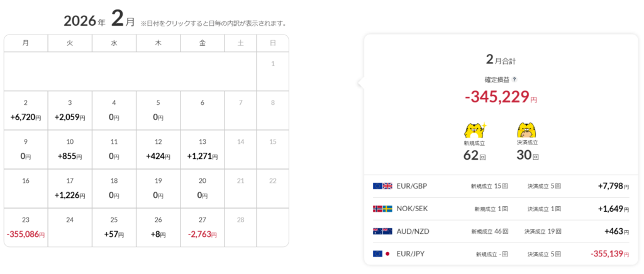Click the help icon beside 確定損益
Screen dimensions: 644x274
point(514,80)
